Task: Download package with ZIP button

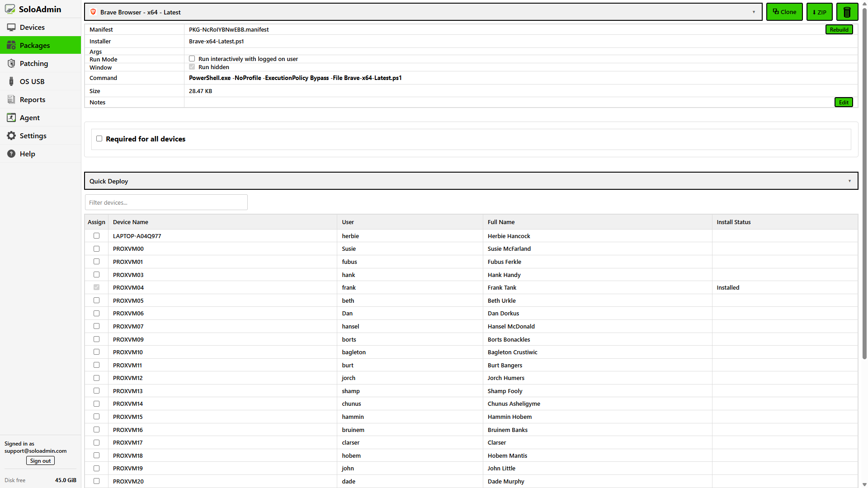Action: pos(819,12)
